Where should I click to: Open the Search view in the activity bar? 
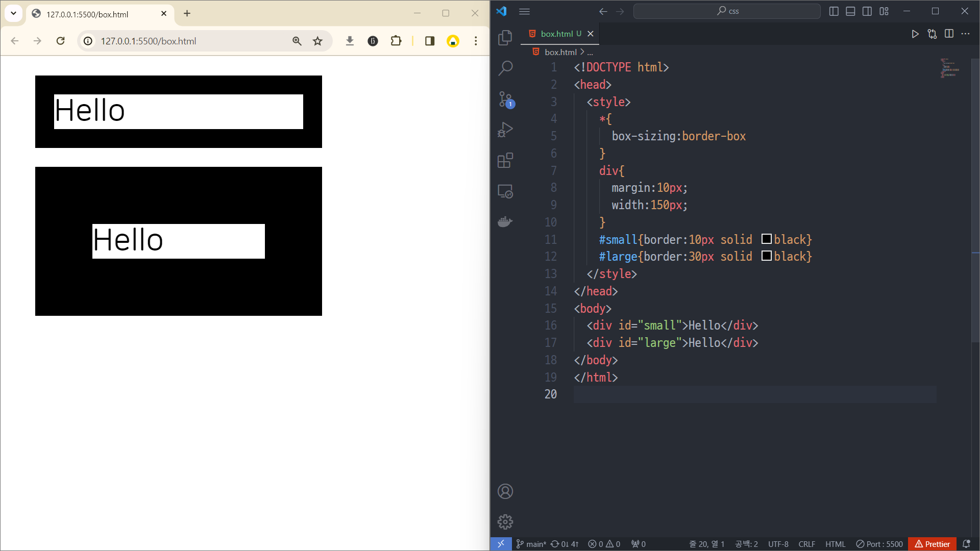505,68
